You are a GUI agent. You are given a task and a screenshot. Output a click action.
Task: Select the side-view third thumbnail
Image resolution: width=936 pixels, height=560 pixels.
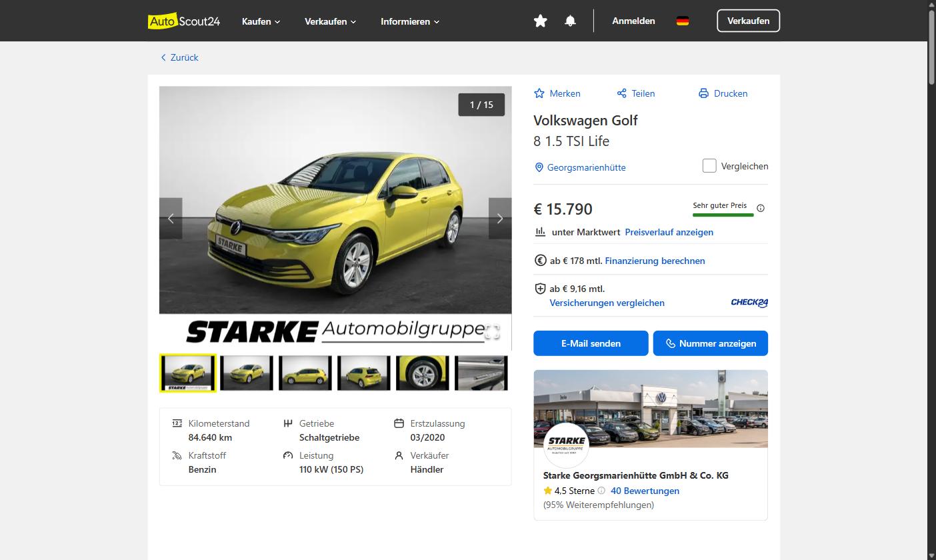pos(305,373)
